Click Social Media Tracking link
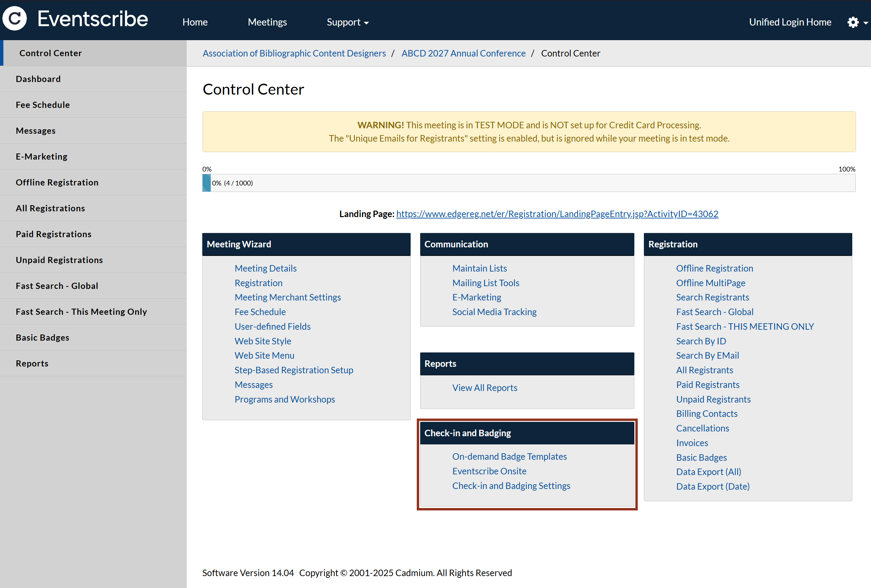The width and height of the screenshot is (871, 588). pos(494,312)
